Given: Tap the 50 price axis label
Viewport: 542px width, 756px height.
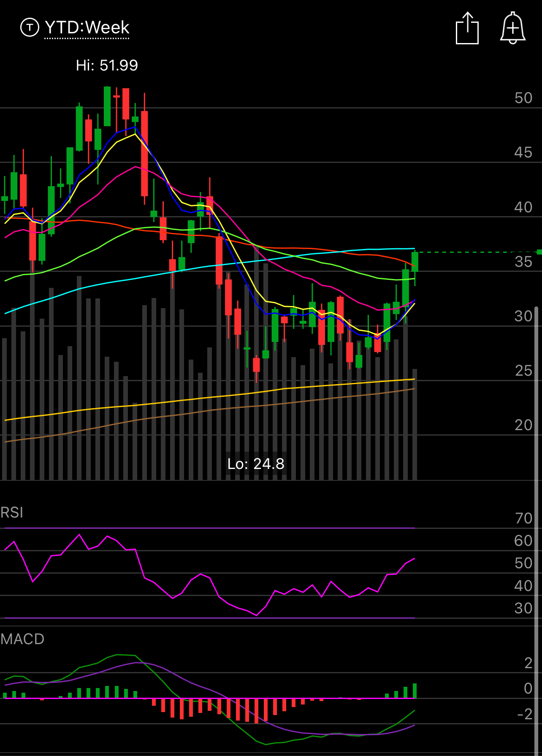Looking at the screenshot, I should [x=523, y=98].
